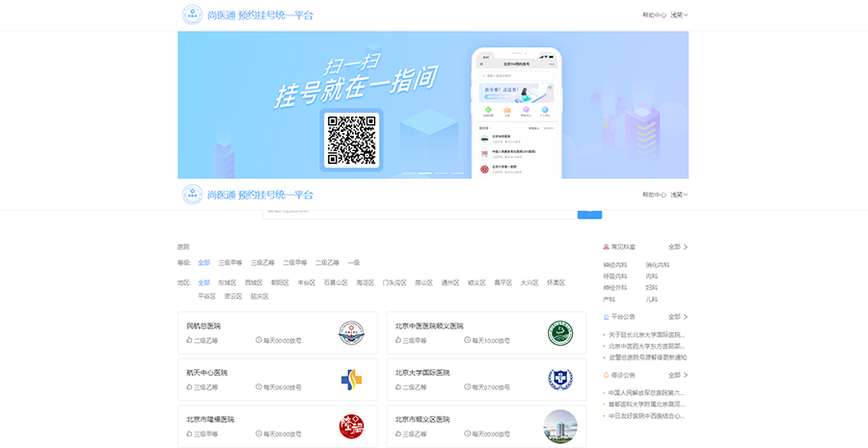This screenshot has height=448, width=868.
Task: Open notice 首都医科大学附属北京潞河
Action: (646, 405)
